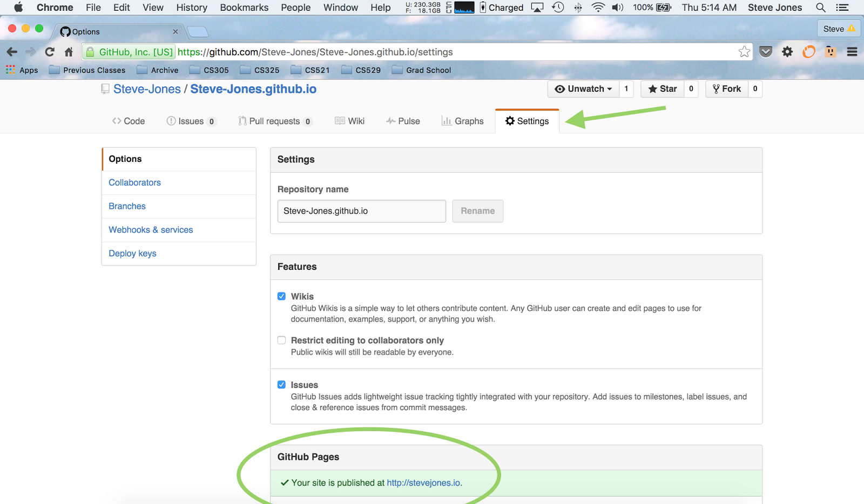This screenshot has height=504, width=864.
Task: Open the Steve Jones user menu in menu bar
Action: point(775,8)
